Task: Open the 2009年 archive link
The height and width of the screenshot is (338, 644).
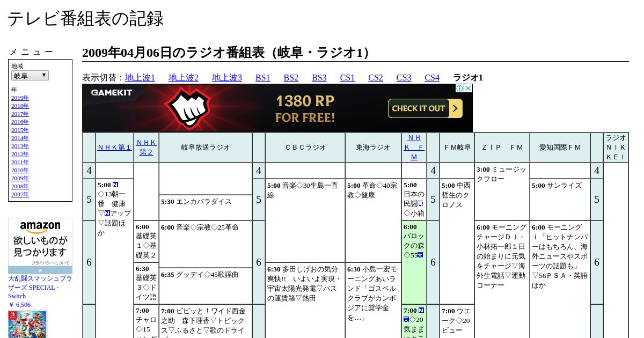Action: pyautogui.click(x=20, y=178)
